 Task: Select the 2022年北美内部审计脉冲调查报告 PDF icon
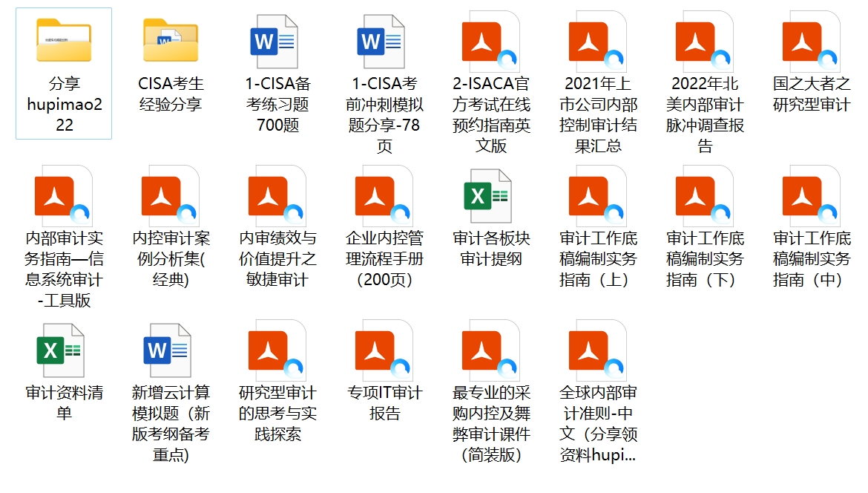(x=704, y=40)
